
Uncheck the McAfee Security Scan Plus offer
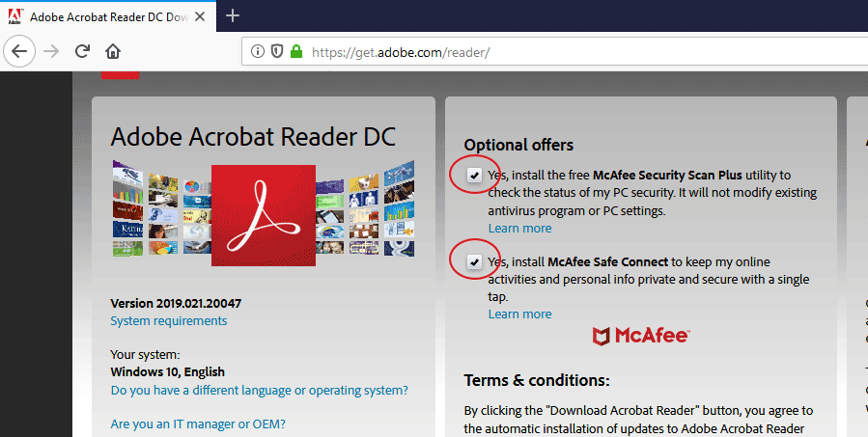point(474,176)
